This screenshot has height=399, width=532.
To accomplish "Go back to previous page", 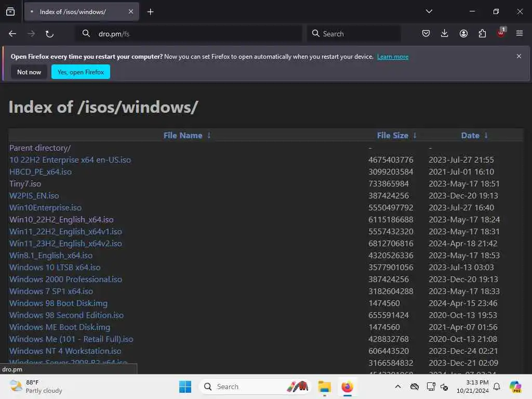I will pos(12,34).
